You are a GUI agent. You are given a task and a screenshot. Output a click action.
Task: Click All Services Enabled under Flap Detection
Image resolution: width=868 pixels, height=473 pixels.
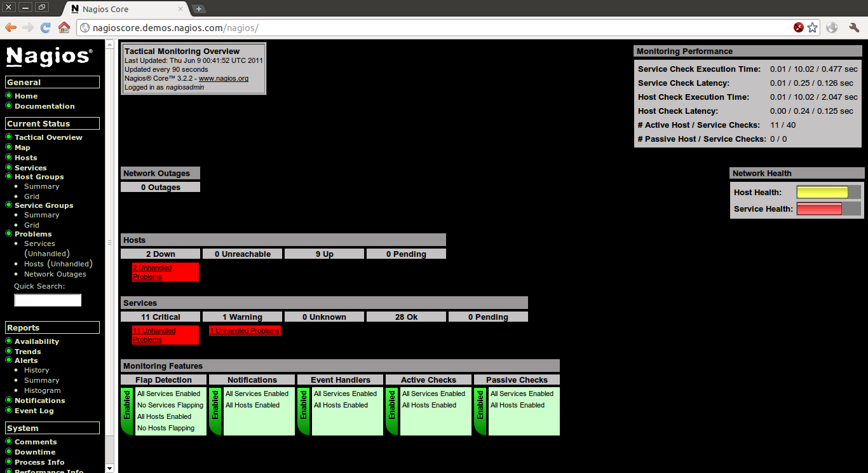pos(168,394)
